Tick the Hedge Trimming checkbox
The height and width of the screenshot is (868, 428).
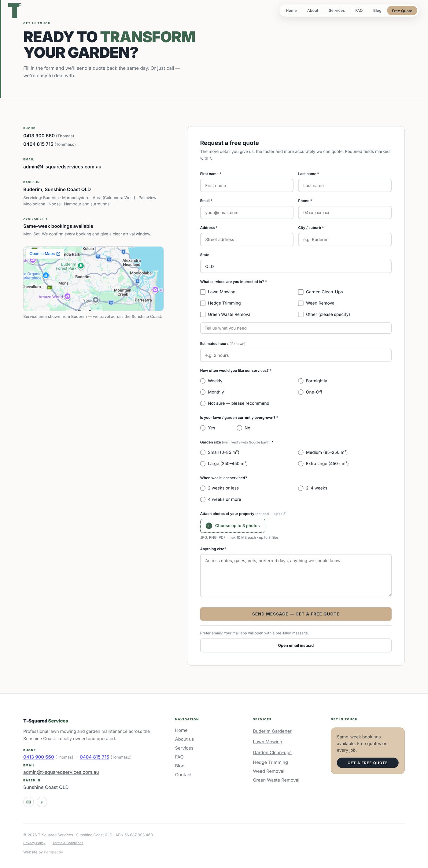203,303
